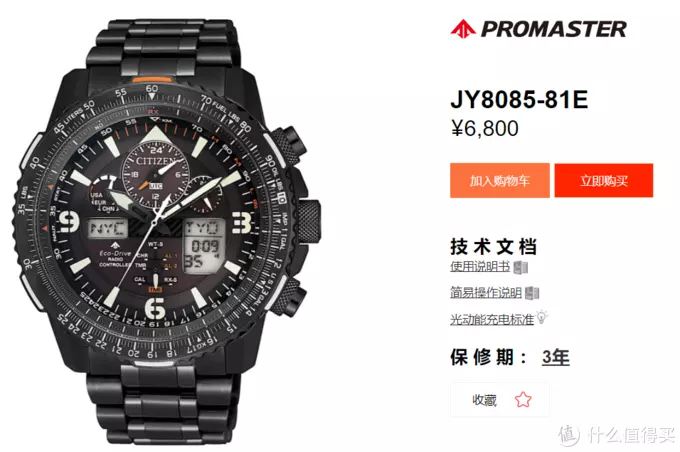Click the 收藏 favorites button label
The height and width of the screenshot is (452, 680).
484,400
